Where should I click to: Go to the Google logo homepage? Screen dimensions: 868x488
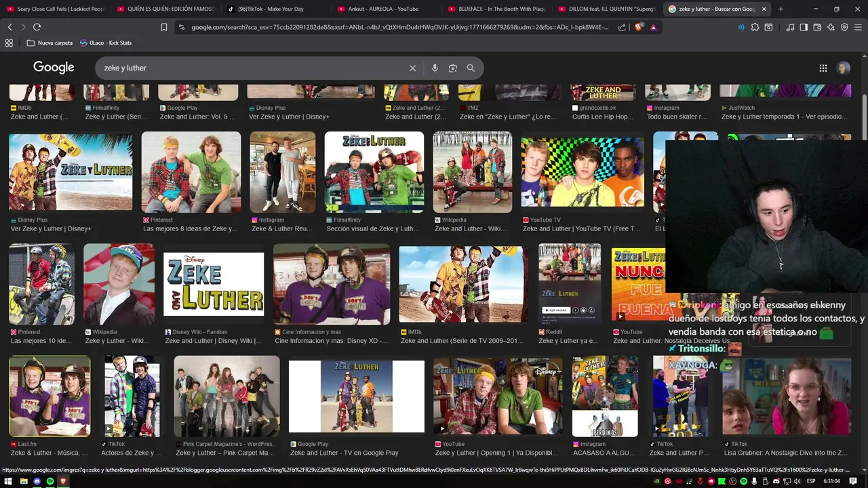pyautogui.click(x=54, y=67)
